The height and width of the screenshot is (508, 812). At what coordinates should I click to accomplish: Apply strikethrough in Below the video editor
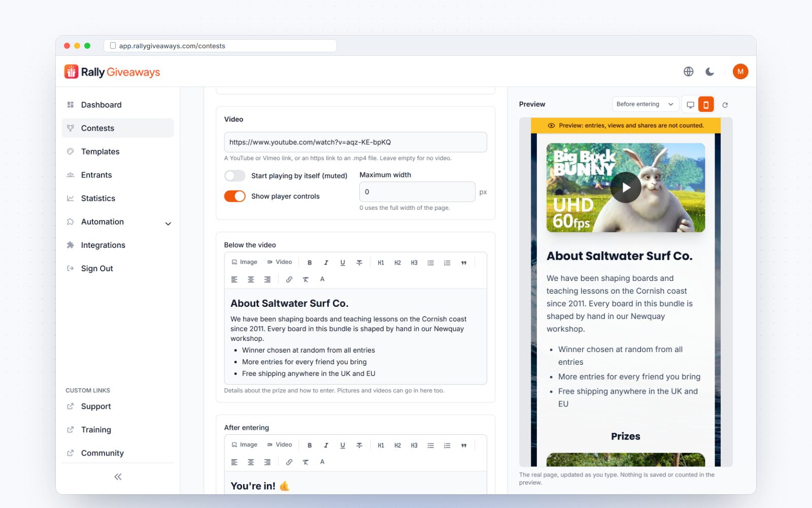click(359, 263)
